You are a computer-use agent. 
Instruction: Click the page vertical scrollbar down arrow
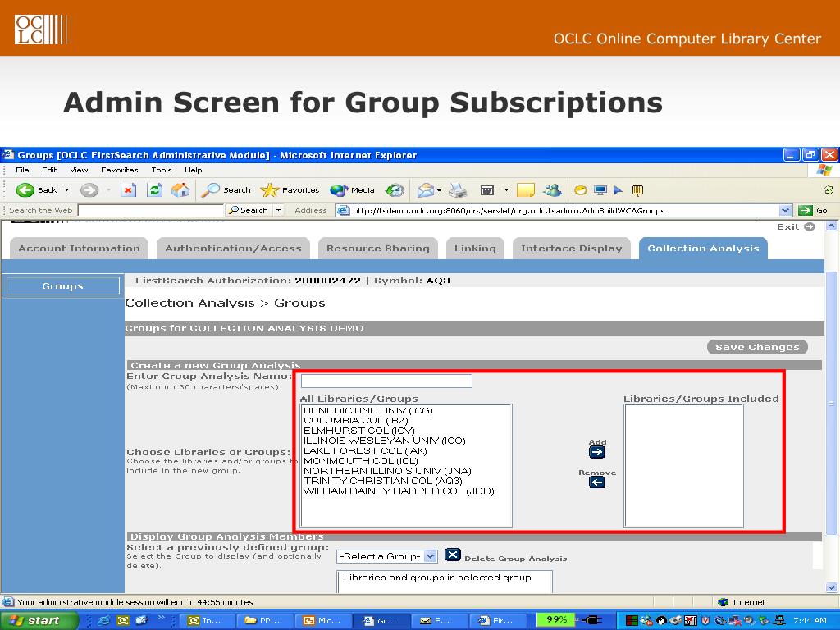[x=832, y=587]
